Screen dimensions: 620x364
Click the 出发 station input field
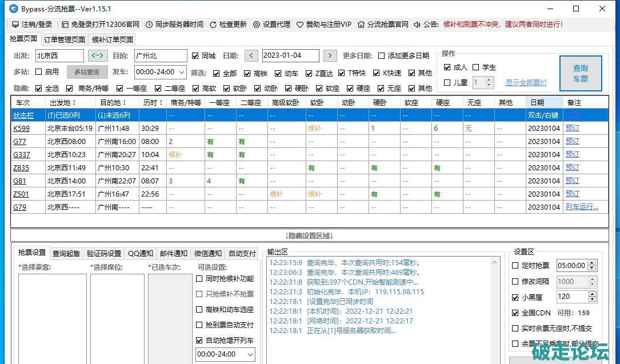59,55
